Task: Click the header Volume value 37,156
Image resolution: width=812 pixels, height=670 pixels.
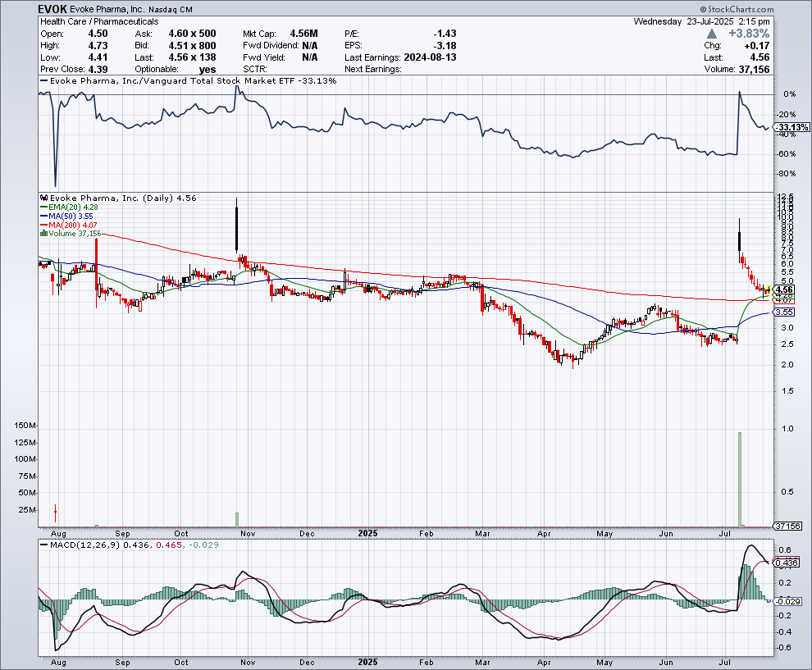Action: pyautogui.click(x=754, y=70)
